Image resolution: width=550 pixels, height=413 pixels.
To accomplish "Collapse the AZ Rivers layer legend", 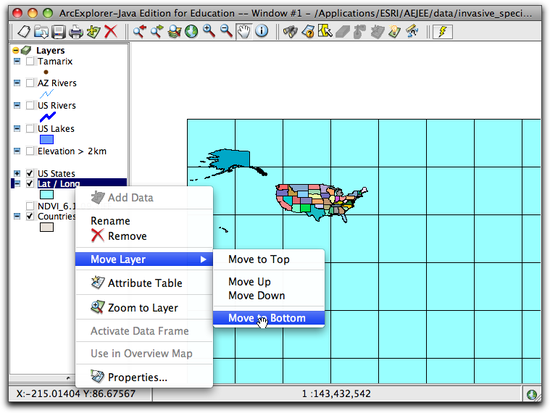I will (x=17, y=83).
